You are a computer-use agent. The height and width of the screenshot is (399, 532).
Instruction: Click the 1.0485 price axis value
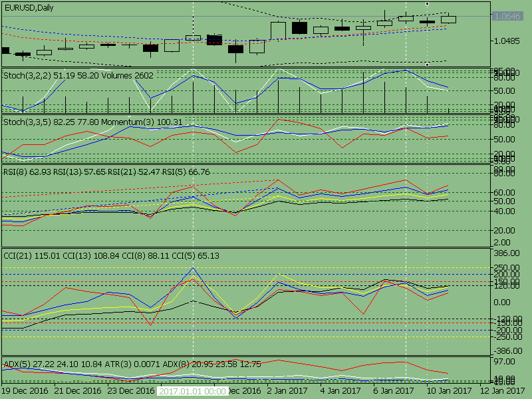507,41
